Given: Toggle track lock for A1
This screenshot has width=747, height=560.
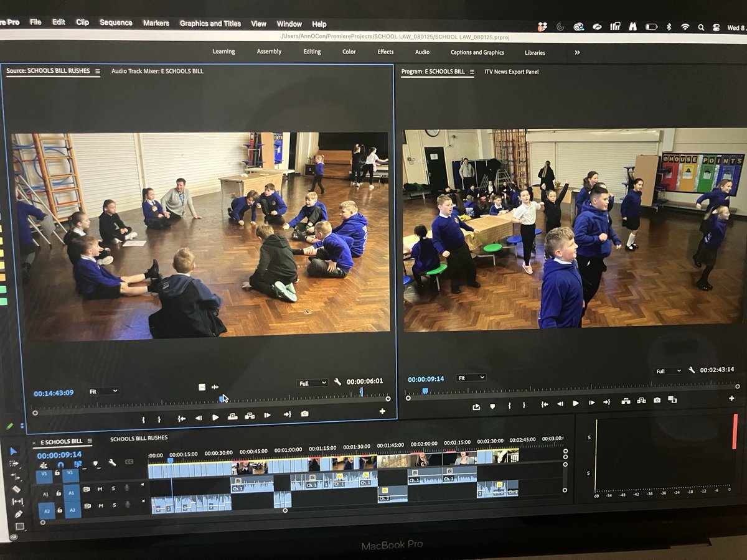Looking at the screenshot, I should 59,493.
